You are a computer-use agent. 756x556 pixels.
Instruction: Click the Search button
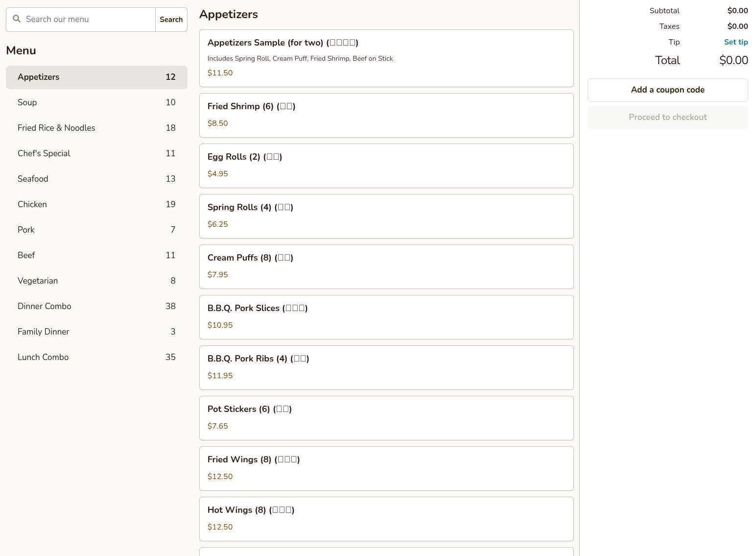pyautogui.click(x=171, y=20)
